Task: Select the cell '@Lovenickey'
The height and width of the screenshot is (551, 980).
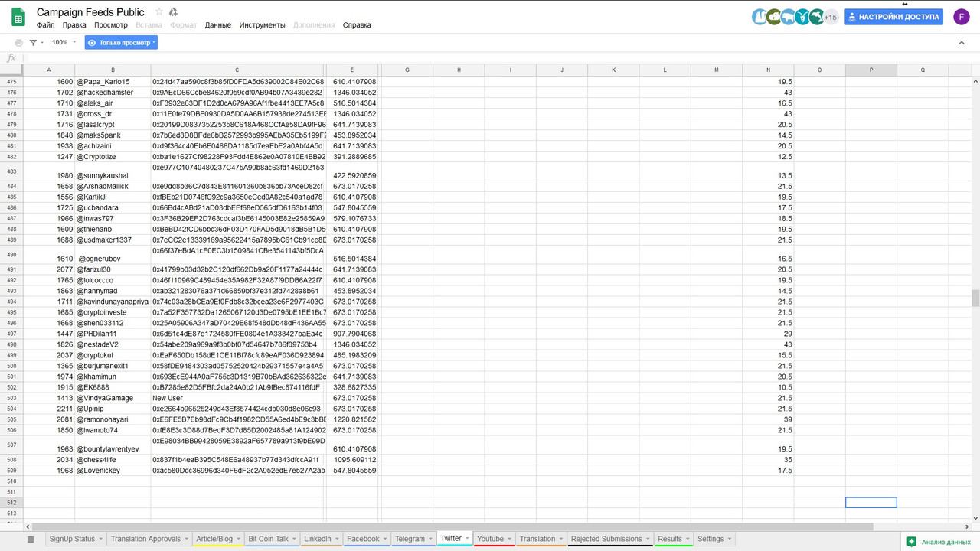Action: tap(113, 471)
